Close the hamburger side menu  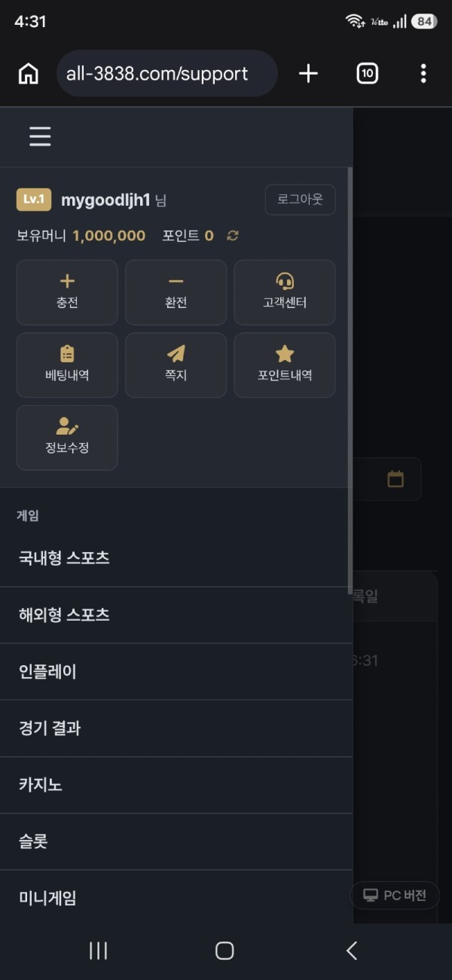[x=40, y=136]
